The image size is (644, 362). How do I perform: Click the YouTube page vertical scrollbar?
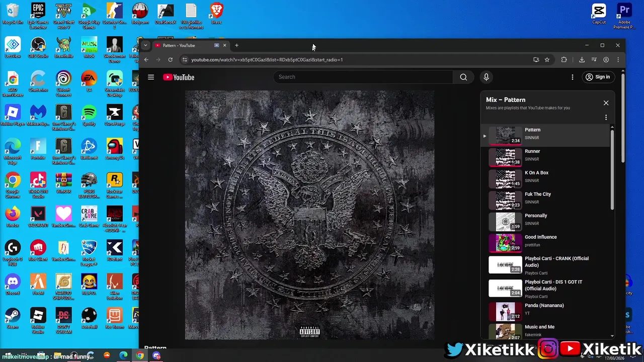coord(623,118)
